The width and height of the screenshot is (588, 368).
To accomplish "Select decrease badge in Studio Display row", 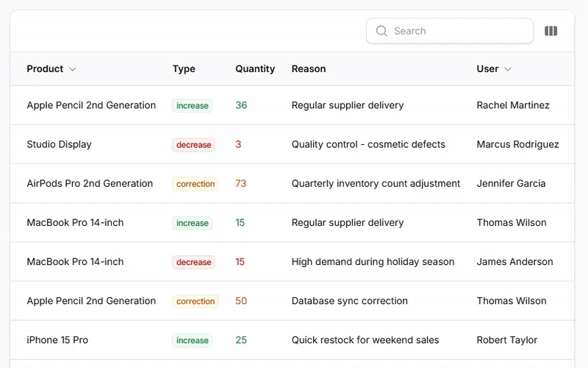I will (193, 144).
